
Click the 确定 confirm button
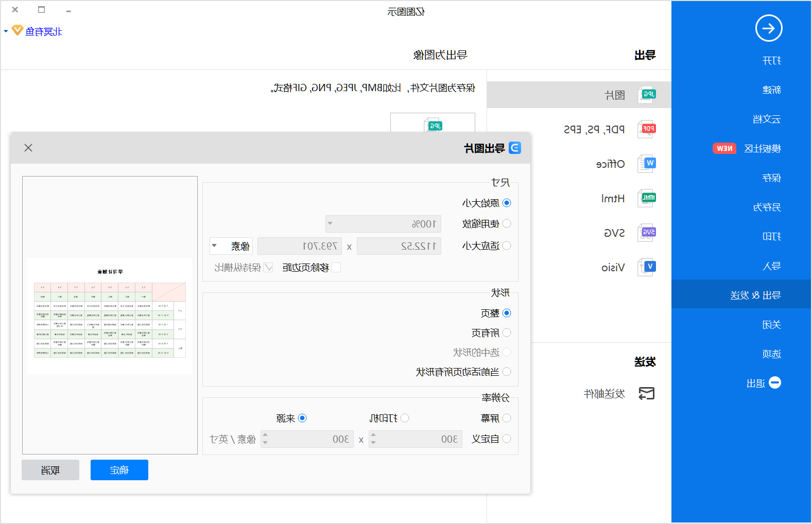pos(119,470)
